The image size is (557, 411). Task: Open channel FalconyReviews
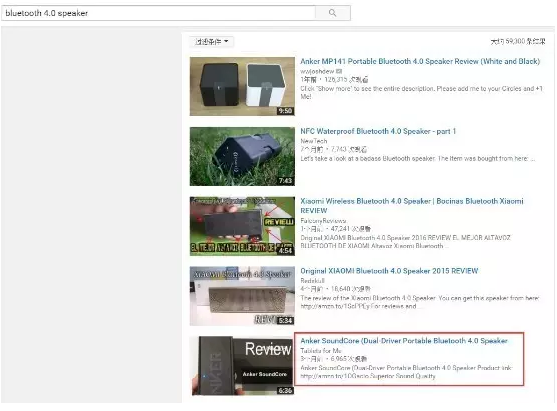point(323,221)
